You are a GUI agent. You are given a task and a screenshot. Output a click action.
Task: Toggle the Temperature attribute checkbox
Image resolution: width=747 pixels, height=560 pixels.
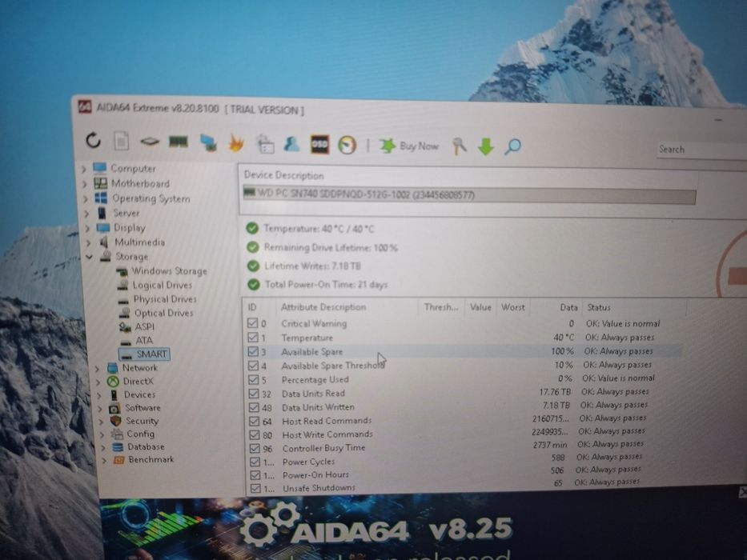click(x=253, y=338)
